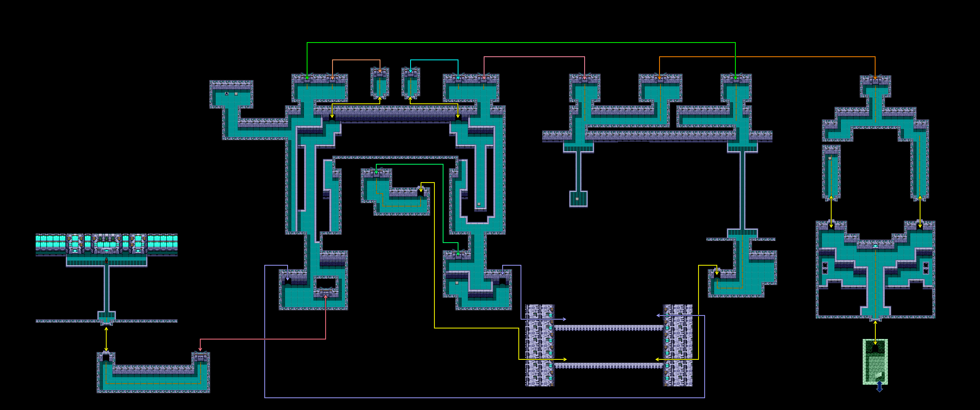
Task: Click the upper bridge between the two towers
Action: 609,328
